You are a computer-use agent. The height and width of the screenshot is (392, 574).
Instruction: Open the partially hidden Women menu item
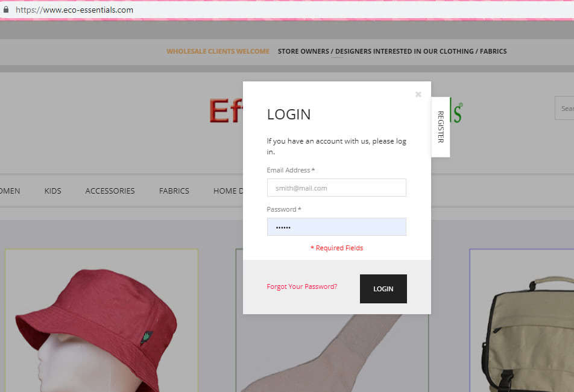point(10,191)
